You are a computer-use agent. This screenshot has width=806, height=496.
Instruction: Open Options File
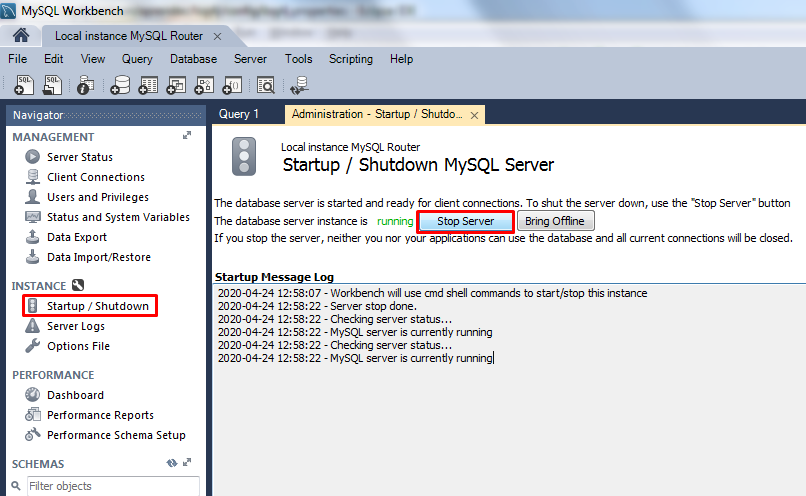click(x=78, y=346)
